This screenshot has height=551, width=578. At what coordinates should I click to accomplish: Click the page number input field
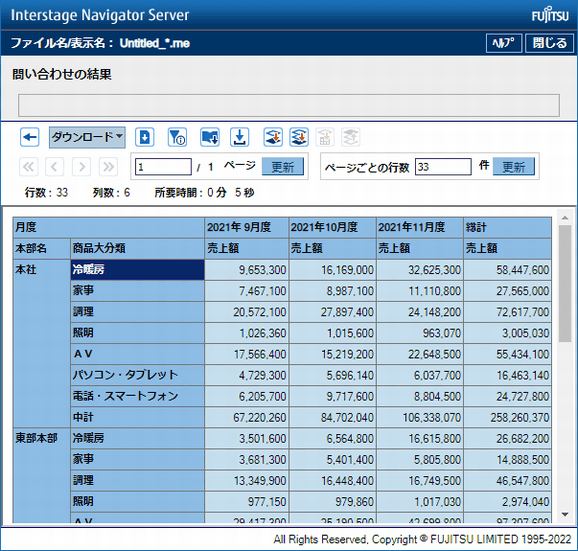pyautogui.click(x=163, y=167)
